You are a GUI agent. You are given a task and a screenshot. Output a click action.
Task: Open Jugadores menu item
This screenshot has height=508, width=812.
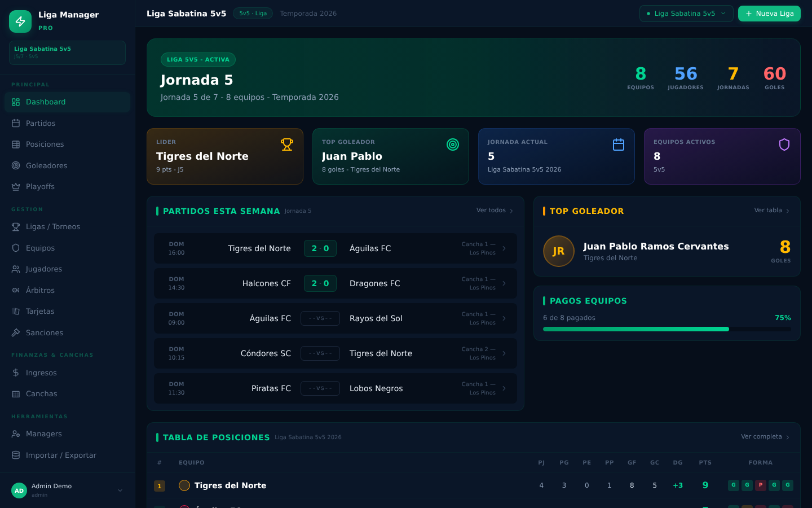(67, 269)
